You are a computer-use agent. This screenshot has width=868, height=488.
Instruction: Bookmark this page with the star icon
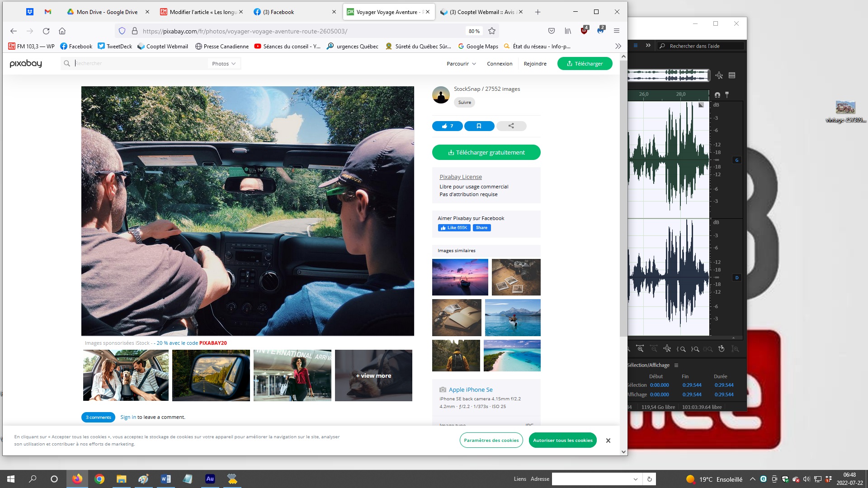(492, 31)
